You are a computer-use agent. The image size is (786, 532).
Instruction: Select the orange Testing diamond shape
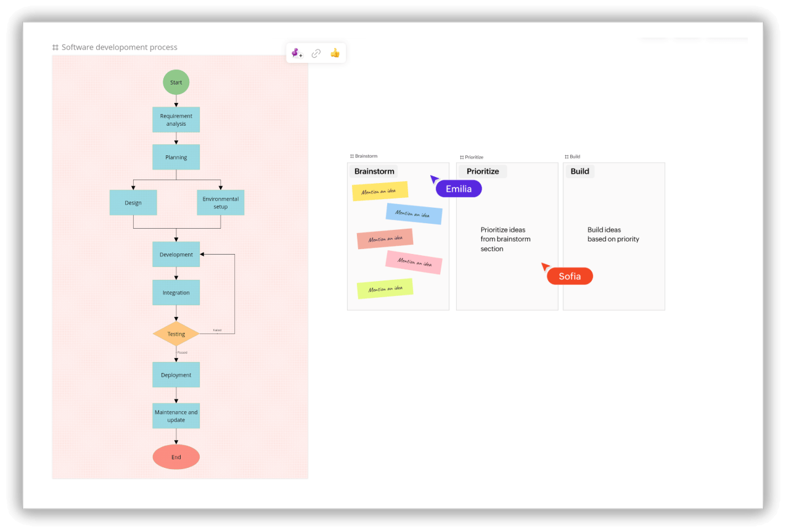point(176,334)
